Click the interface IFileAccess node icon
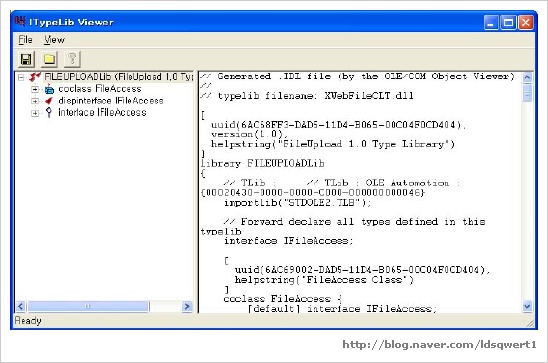Screen dimensions: 548x363 49,112
